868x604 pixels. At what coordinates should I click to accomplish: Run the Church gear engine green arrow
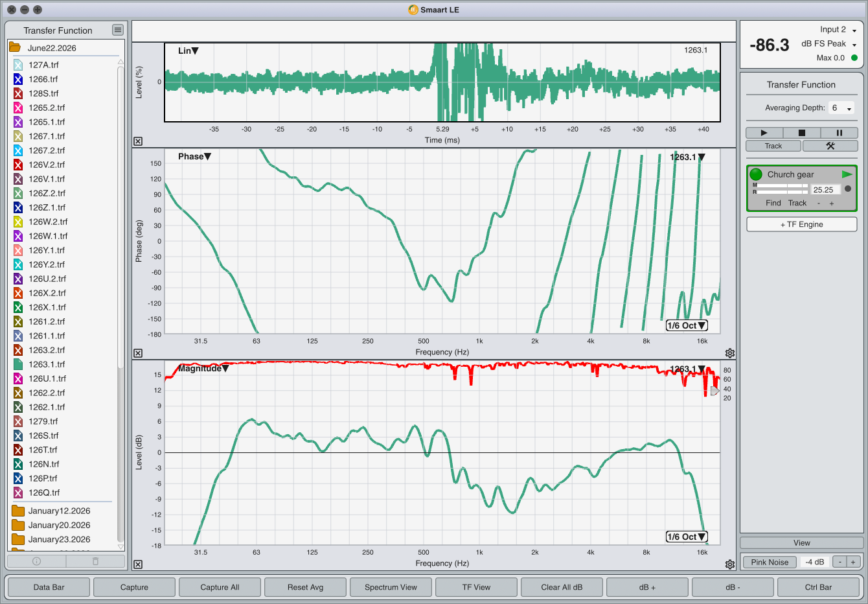(x=847, y=174)
